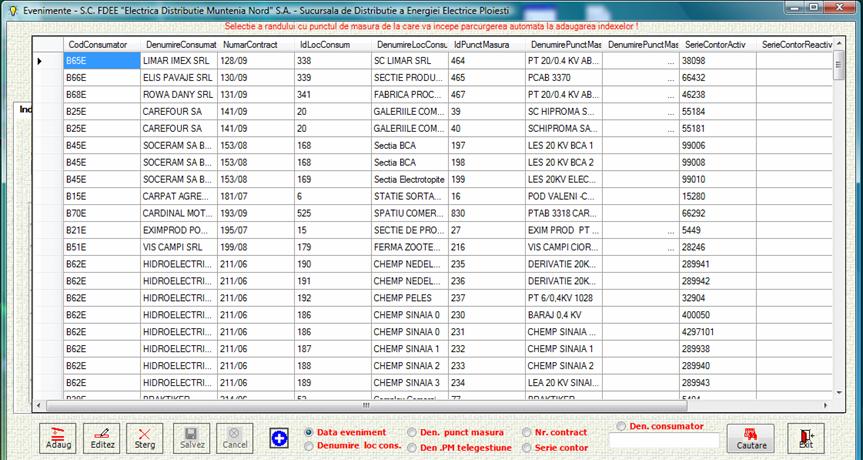Click the B68E consumer code cell
This screenshot has height=460, width=863.
tap(102, 95)
